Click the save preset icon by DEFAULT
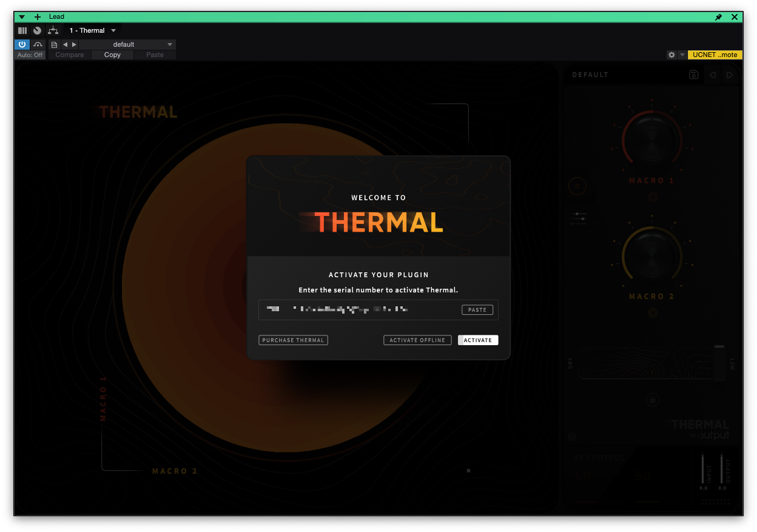 (694, 75)
